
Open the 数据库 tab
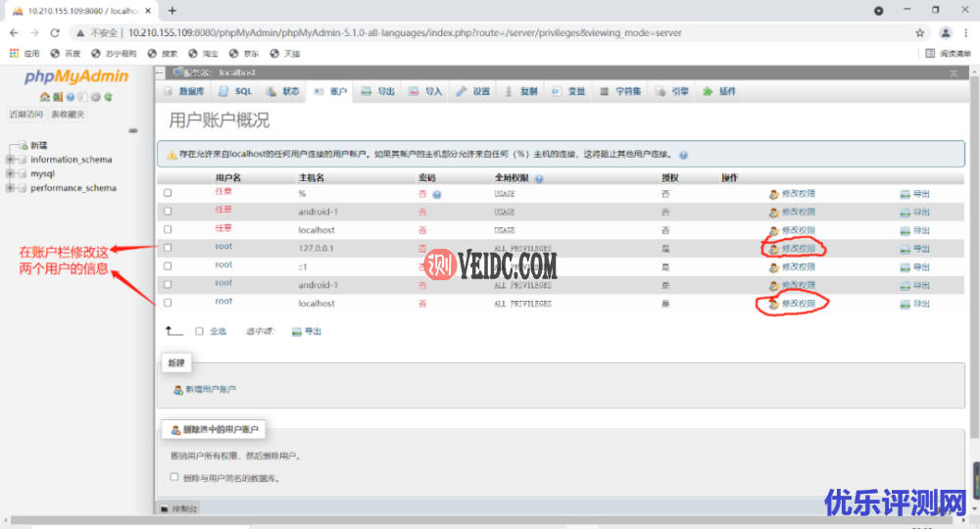point(184,92)
